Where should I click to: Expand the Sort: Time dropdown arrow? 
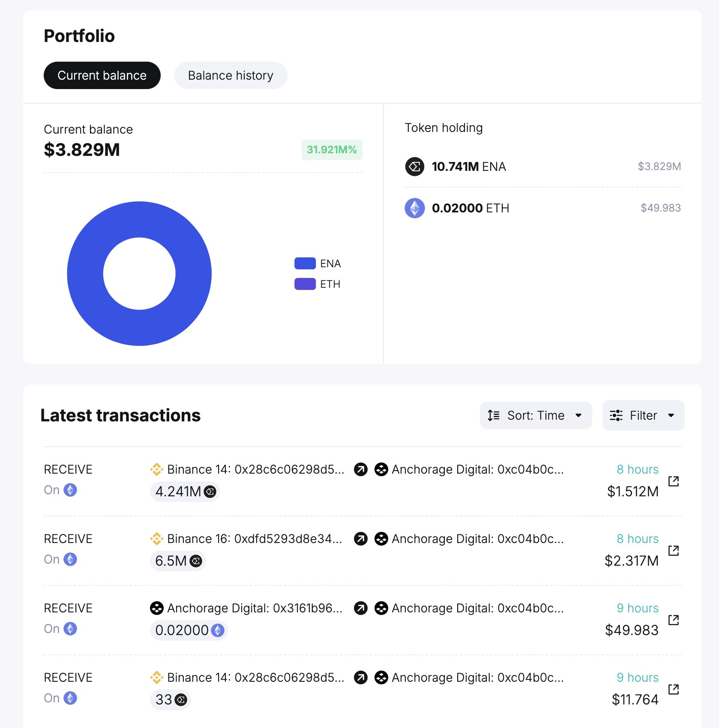[578, 415]
